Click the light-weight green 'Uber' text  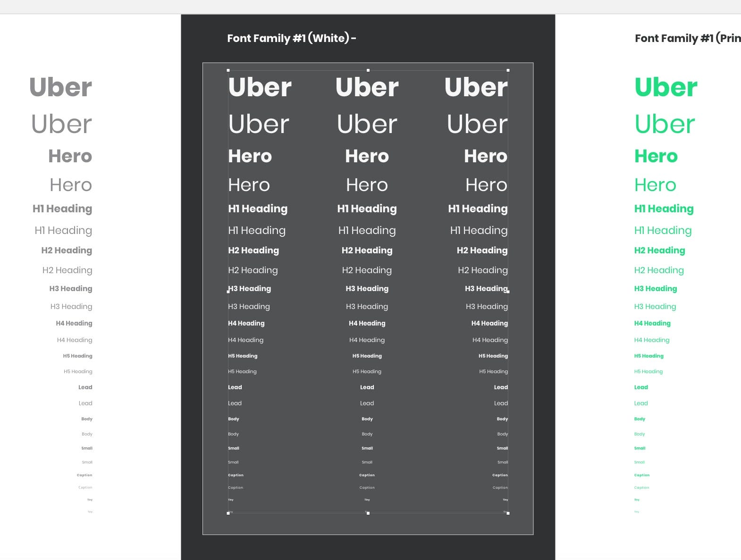pyautogui.click(x=665, y=124)
